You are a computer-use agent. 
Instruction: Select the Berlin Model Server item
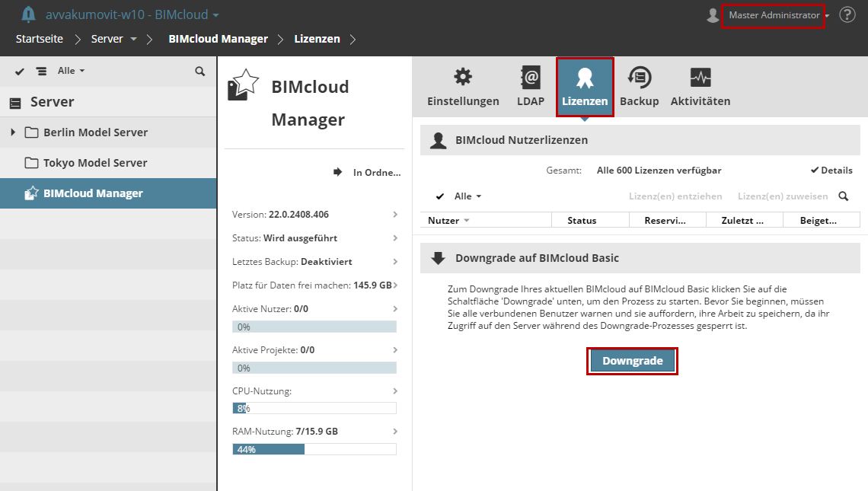tap(95, 132)
